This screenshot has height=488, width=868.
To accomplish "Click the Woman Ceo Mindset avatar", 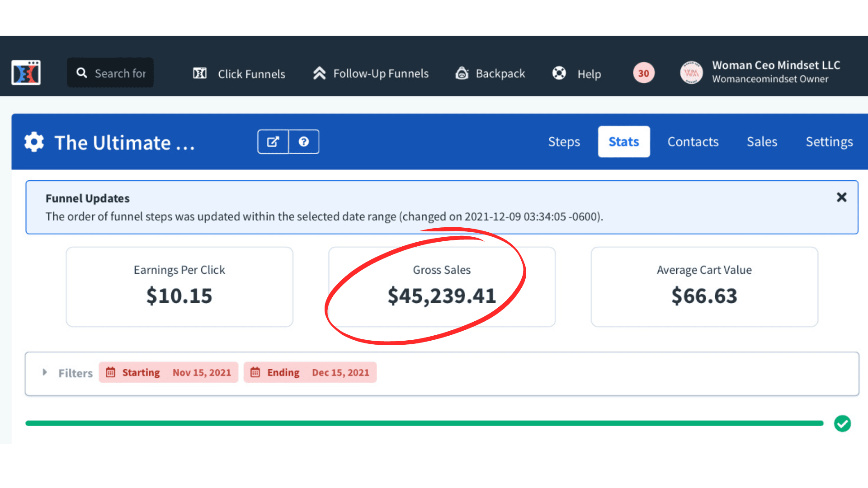I will (x=691, y=73).
